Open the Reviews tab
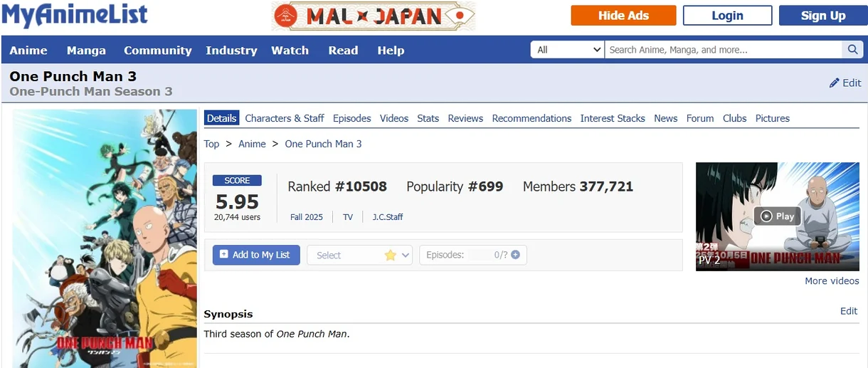 click(465, 118)
